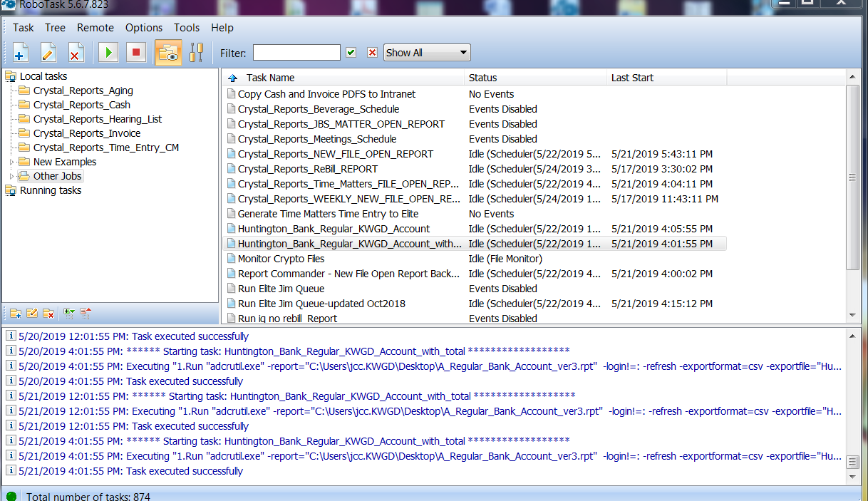
Task: Click the add new folder icon
Action: (x=15, y=313)
